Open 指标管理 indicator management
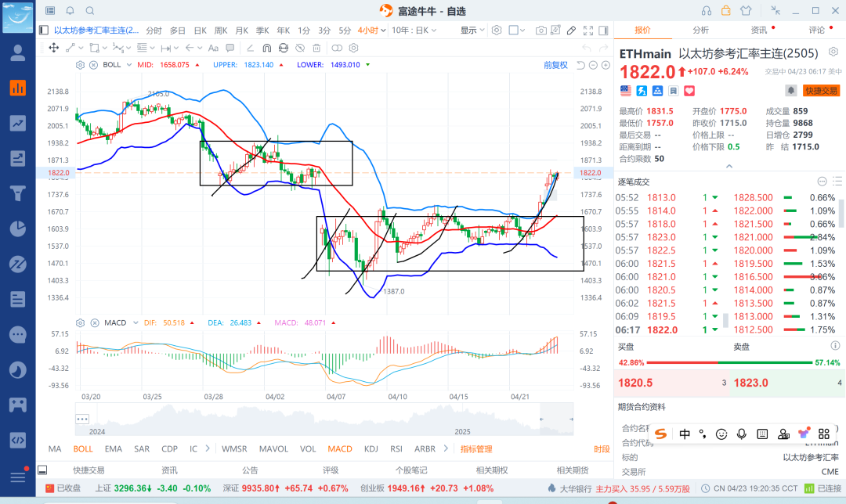Screen dimensions: 846x504 click(x=476, y=449)
